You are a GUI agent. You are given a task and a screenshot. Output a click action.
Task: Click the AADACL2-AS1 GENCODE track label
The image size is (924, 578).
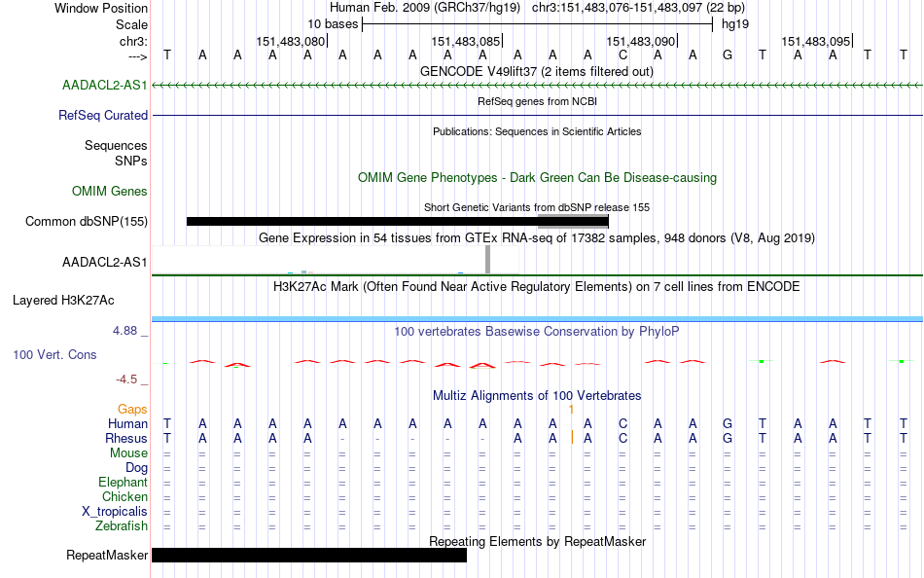point(104,86)
